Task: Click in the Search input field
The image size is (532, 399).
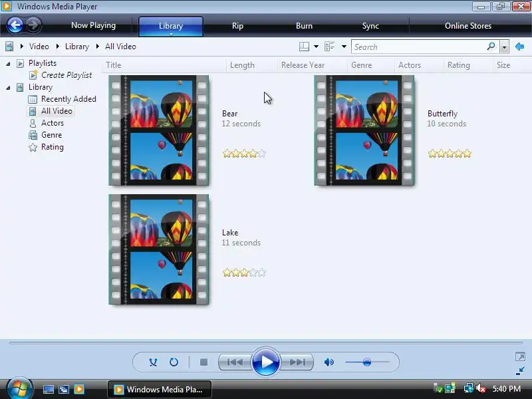Action: [x=418, y=47]
